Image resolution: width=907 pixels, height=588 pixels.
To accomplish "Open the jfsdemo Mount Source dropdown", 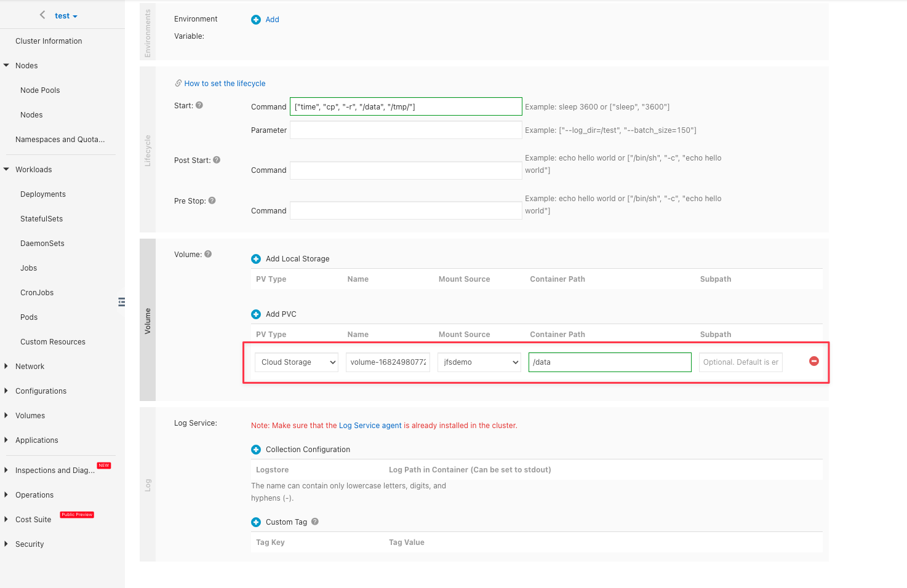I will coord(479,362).
